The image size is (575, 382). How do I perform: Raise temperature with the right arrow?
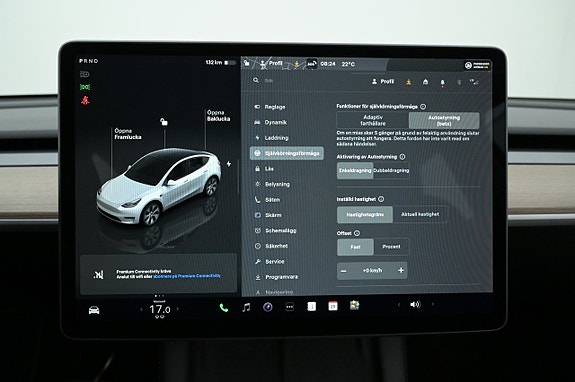coord(178,309)
